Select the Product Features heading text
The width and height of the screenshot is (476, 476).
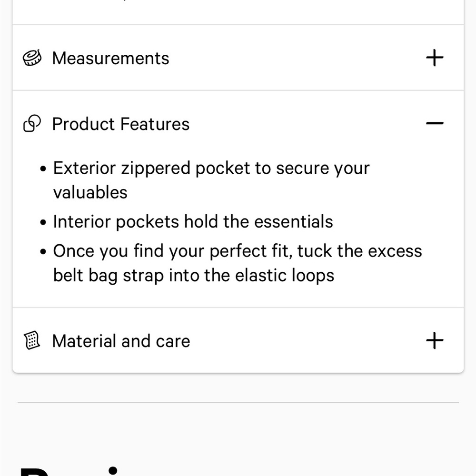coord(120,124)
